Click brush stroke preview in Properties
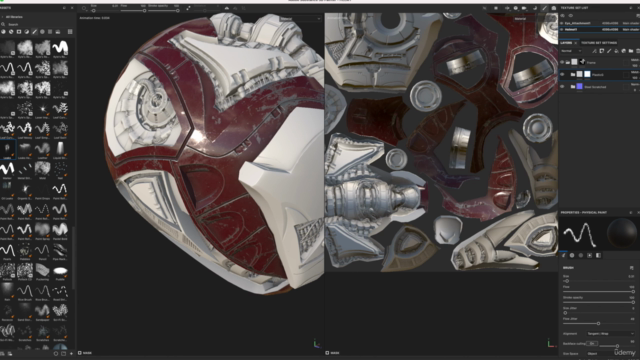Viewport: 640px width, 360px height. pyautogui.click(x=580, y=234)
